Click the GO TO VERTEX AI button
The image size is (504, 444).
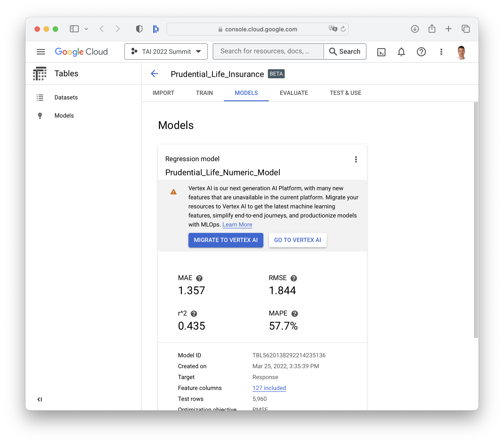tap(297, 240)
